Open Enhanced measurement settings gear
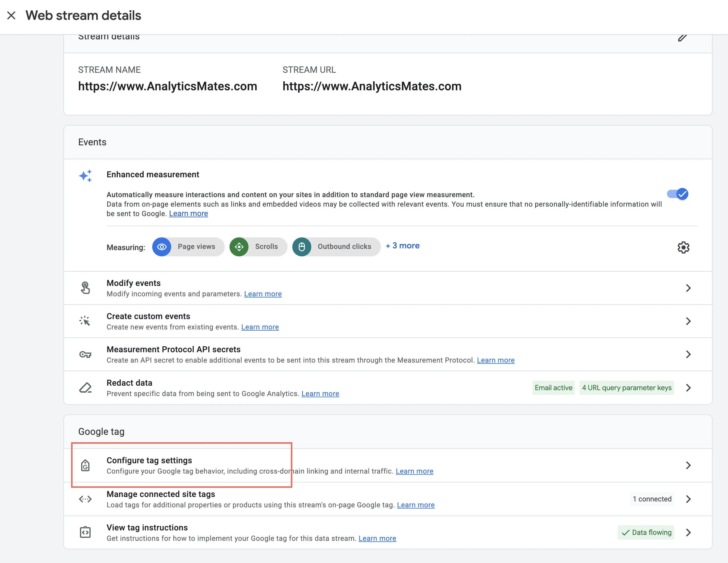The image size is (728, 563). pos(683,247)
